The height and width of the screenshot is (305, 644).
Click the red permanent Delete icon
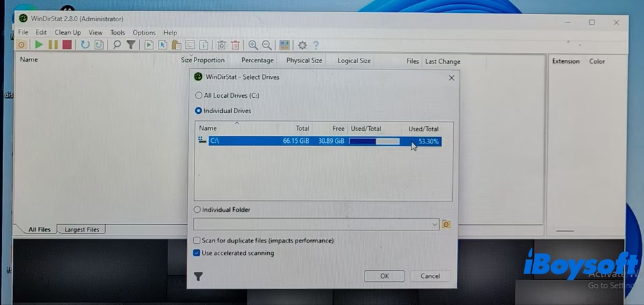click(235, 45)
